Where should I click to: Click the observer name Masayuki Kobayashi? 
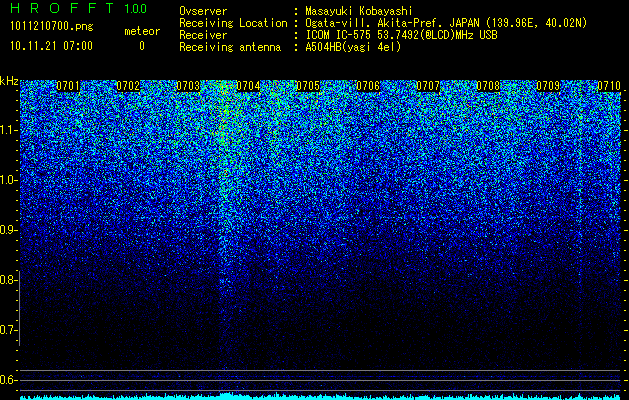359,11
